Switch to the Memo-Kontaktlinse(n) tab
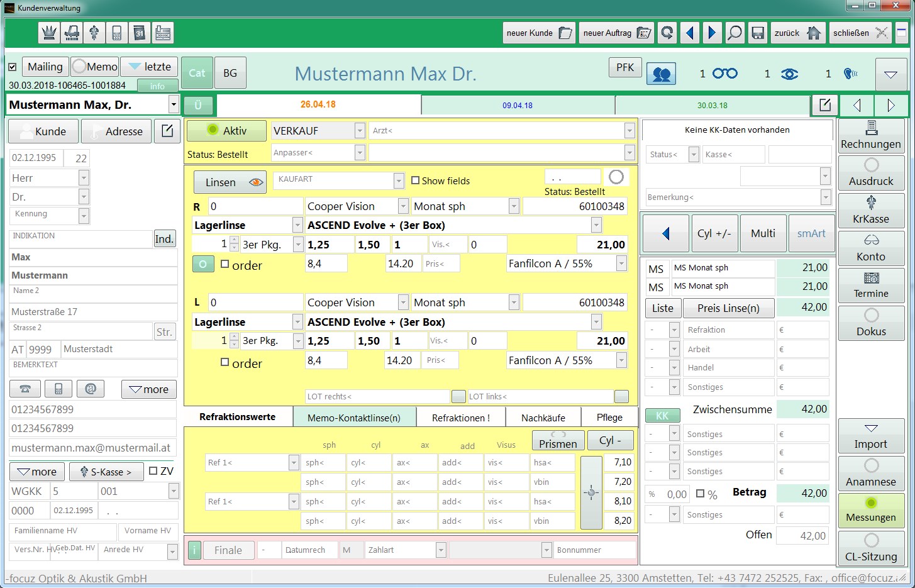Viewport: 915px width, 588px height. [x=354, y=418]
